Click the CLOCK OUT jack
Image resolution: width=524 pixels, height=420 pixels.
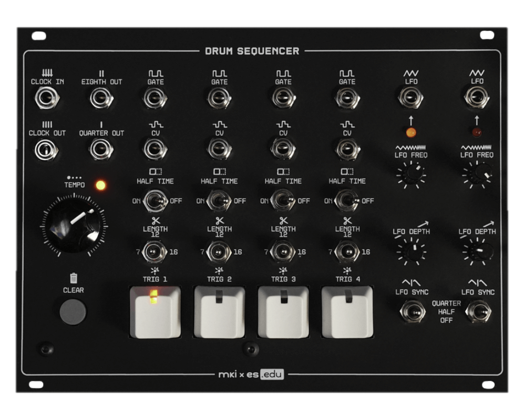46,149
